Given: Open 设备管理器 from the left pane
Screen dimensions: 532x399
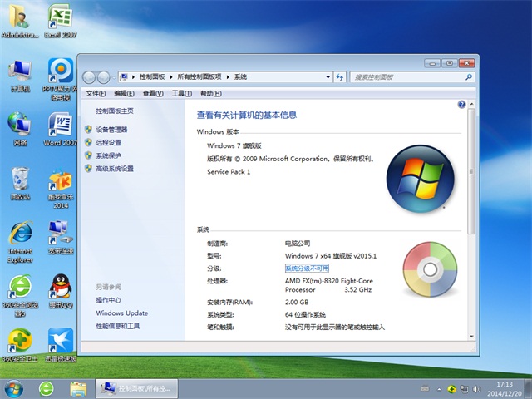Looking at the screenshot, I should [111, 130].
